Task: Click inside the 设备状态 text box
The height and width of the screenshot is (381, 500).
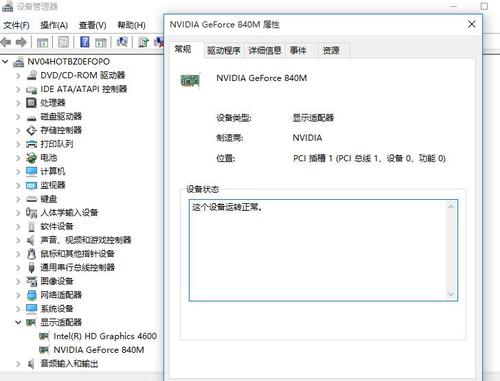Action: [323, 250]
